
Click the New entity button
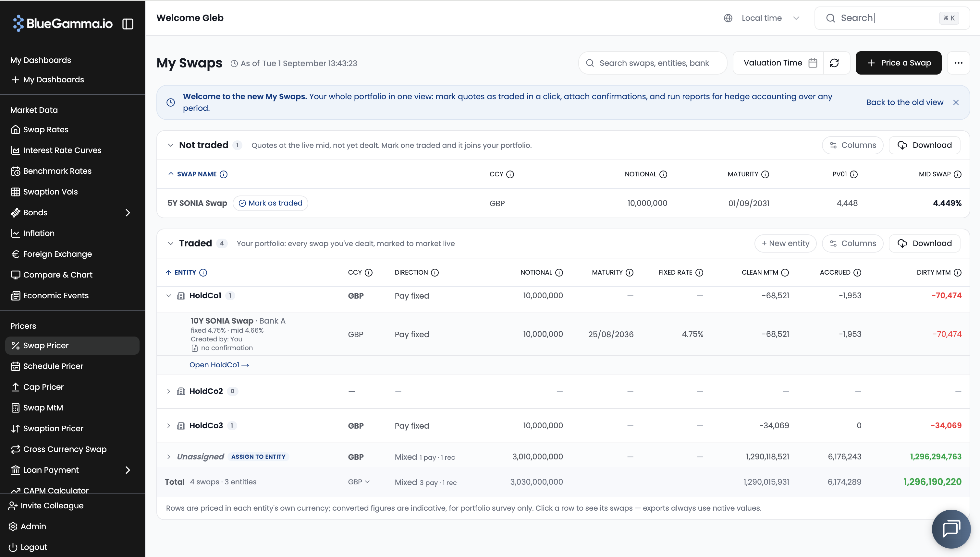pyautogui.click(x=785, y=243)
